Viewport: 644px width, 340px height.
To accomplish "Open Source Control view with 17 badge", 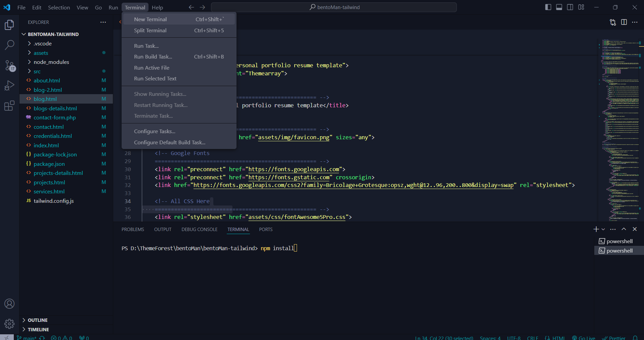I will 9,65.
